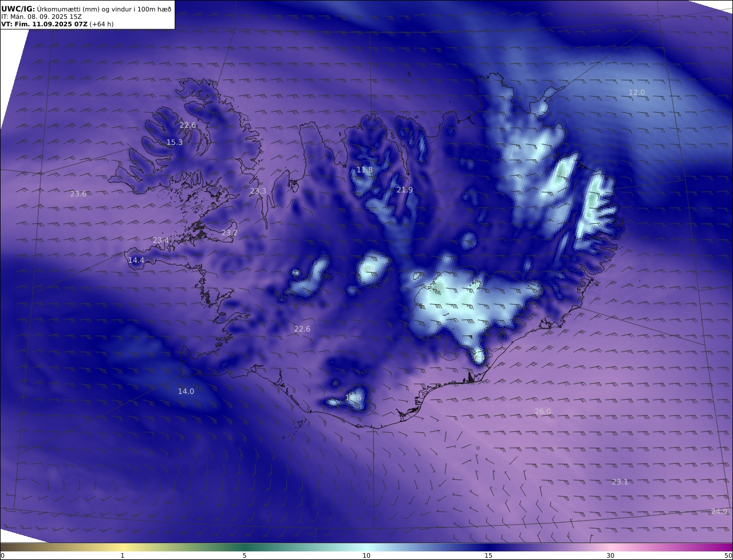The width and height of the screenshot is (733, 560).
Task: Click the 26.0 value label on the map
Action: [x=543, y=412]
